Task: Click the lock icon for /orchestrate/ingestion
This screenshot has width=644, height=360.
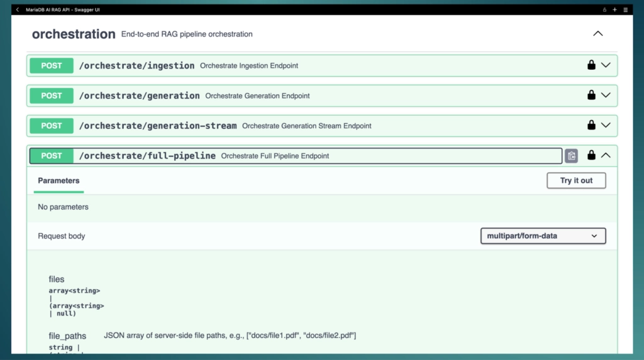Action: (x=591, y=65)
